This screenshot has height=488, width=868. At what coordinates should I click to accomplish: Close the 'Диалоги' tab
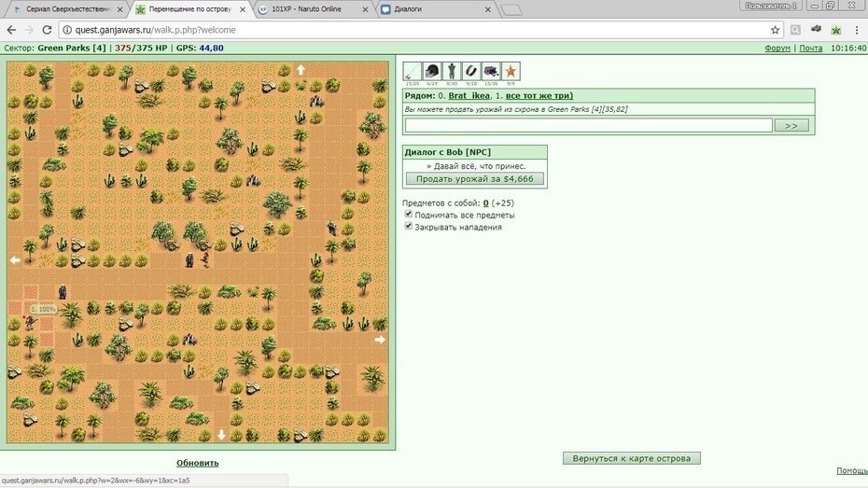click(x=488, y=9)
